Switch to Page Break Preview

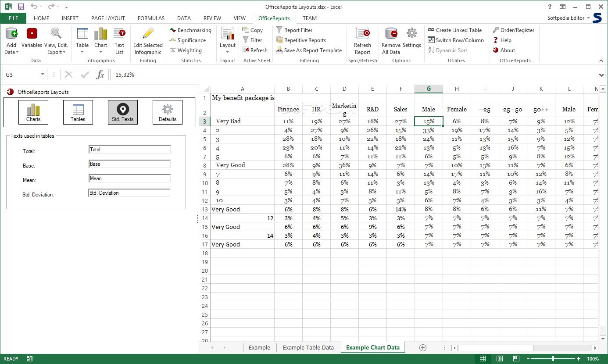coord(516,359)
